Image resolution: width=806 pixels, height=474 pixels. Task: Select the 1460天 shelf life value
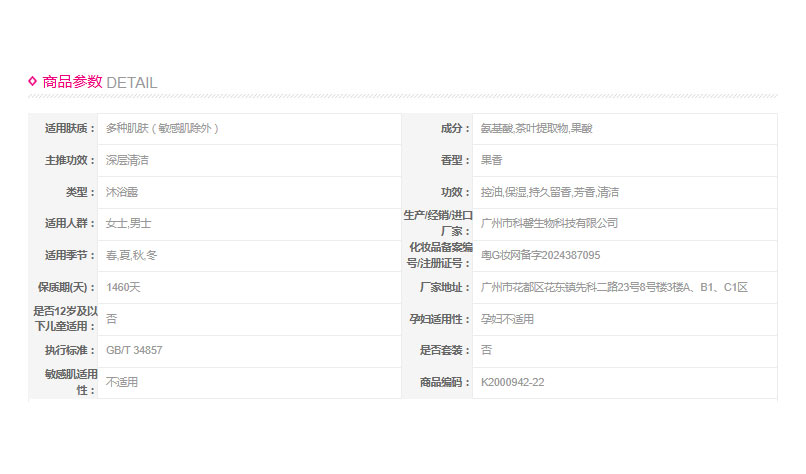(124, 287)
